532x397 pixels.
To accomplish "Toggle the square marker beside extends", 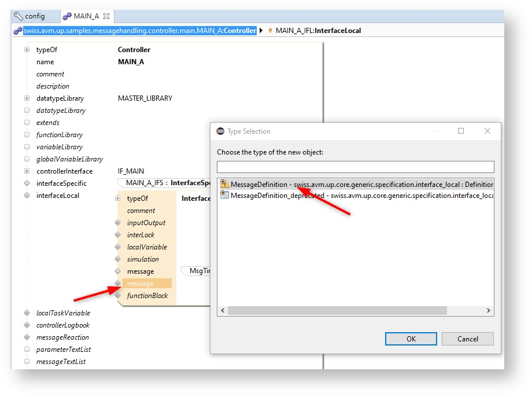I will 27,123.
